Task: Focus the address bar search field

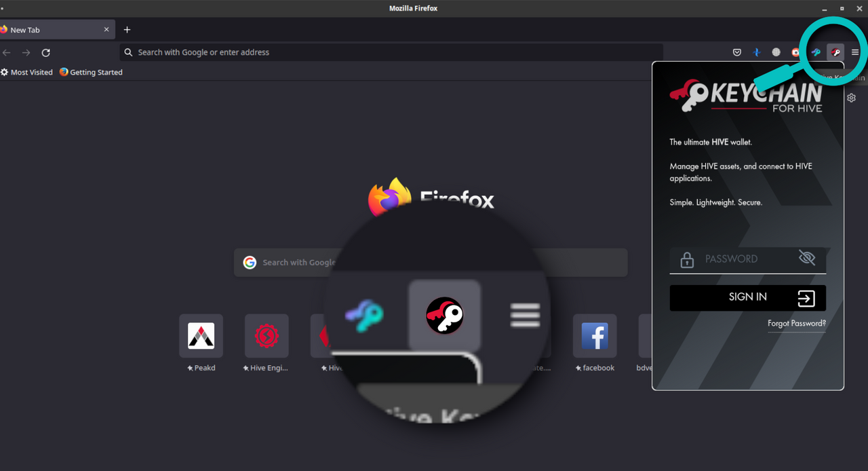Action: (x=391, y=52)
